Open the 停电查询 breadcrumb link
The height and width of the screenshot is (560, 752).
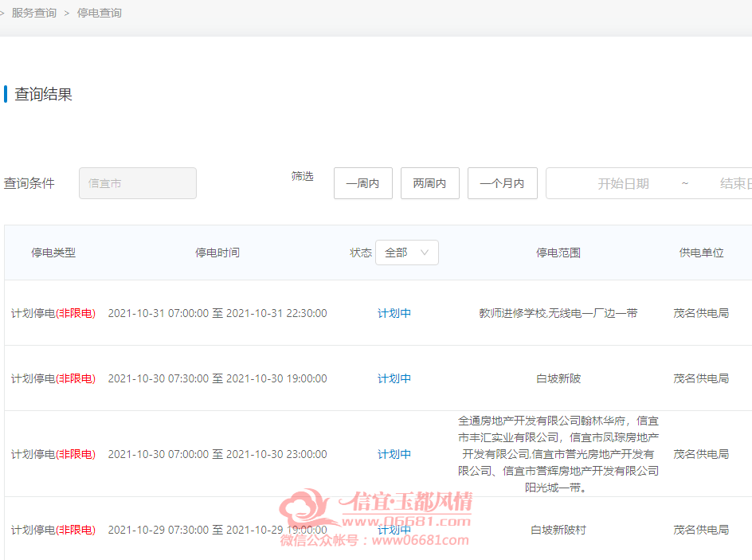pos(100,13)
